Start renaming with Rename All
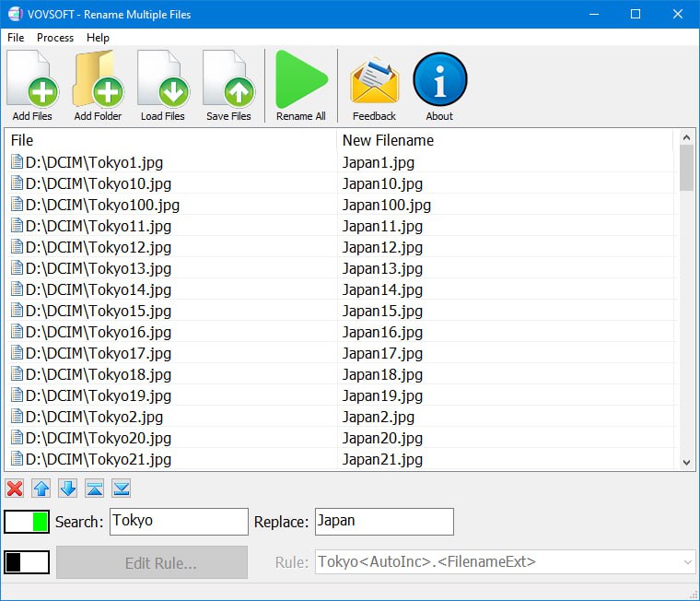 point(301,85)
